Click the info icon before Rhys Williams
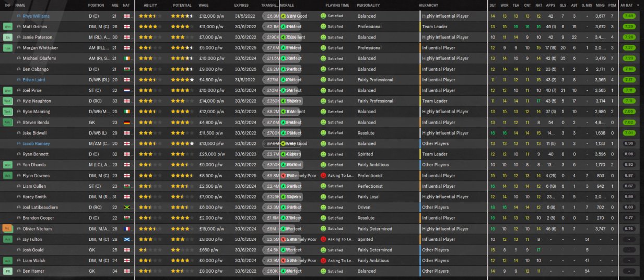The height and width of the screenshot is (280, 644). (x=19, y=16)
